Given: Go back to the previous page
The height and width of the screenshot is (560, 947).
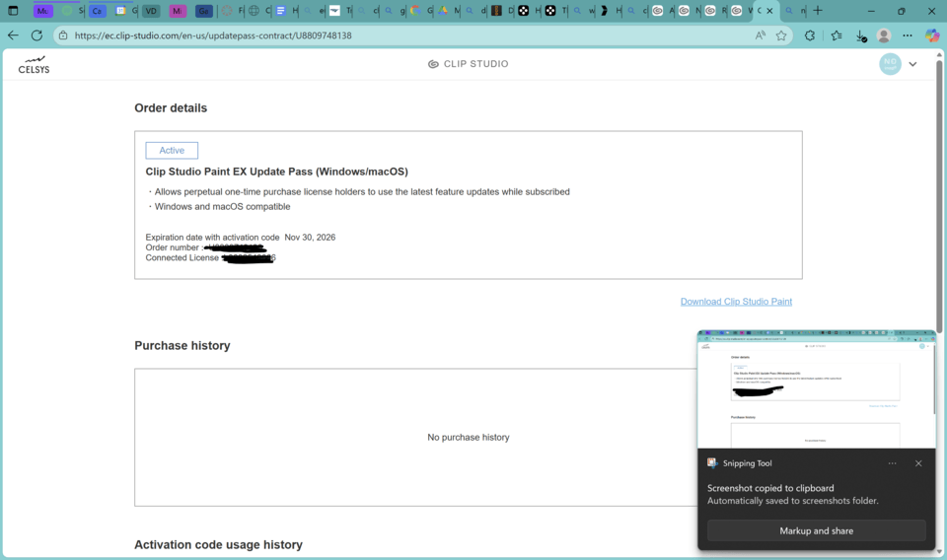Looking at the screenshot, I should point(13,35).
